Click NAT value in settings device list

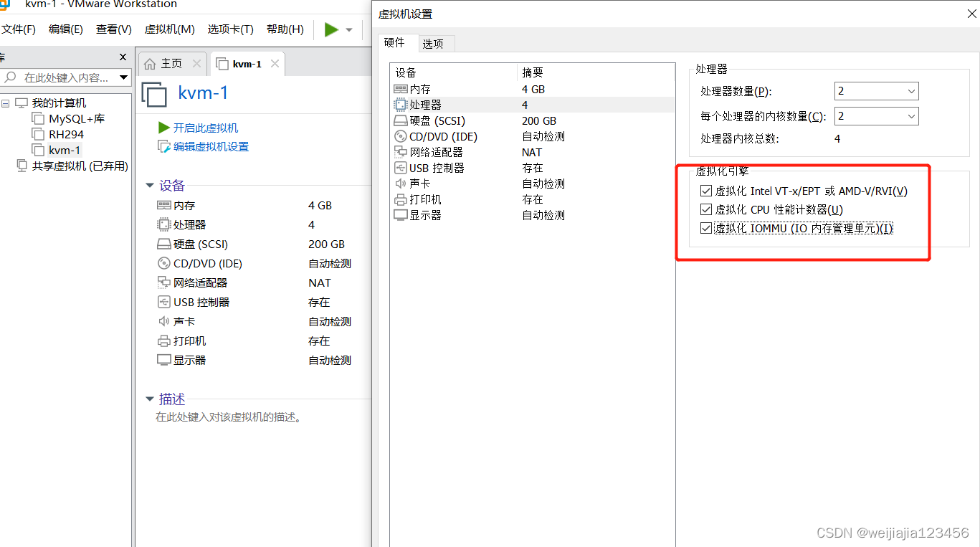[532, 152]
